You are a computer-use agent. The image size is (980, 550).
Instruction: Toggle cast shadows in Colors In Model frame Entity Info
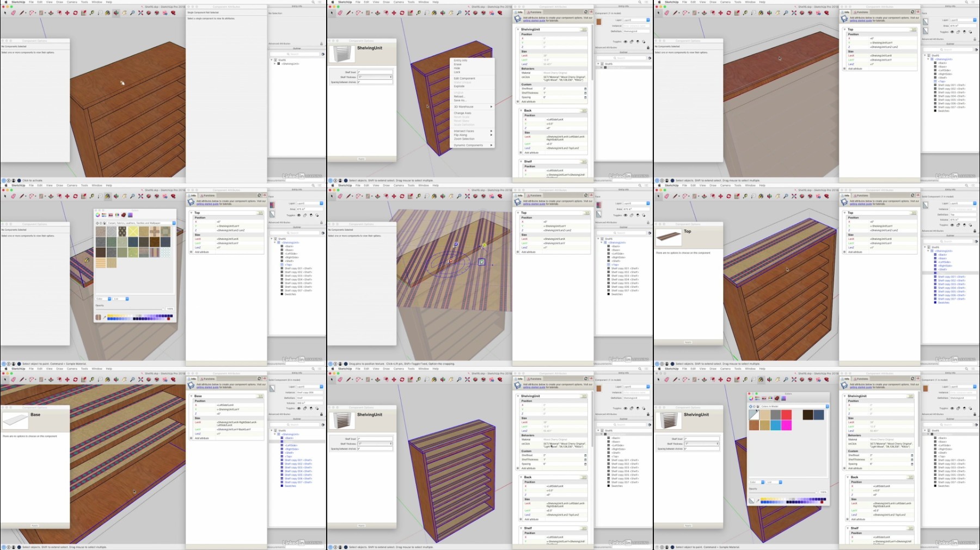(x=964, y=408)
